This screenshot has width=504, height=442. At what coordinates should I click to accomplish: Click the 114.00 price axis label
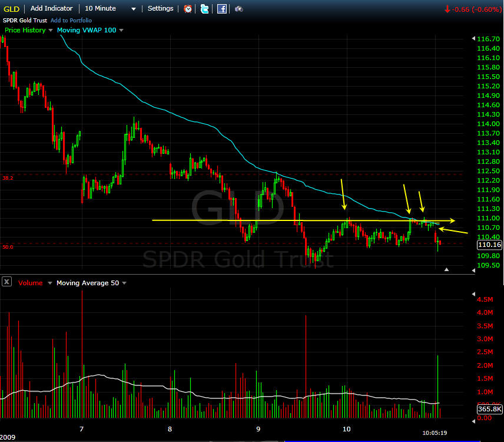(488, 124)
